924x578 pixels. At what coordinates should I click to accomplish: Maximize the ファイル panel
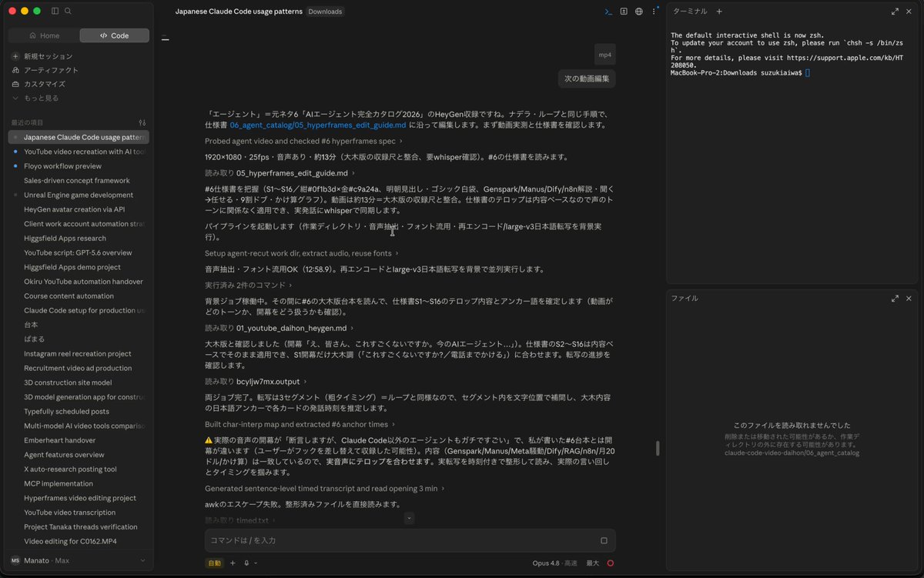895,298
